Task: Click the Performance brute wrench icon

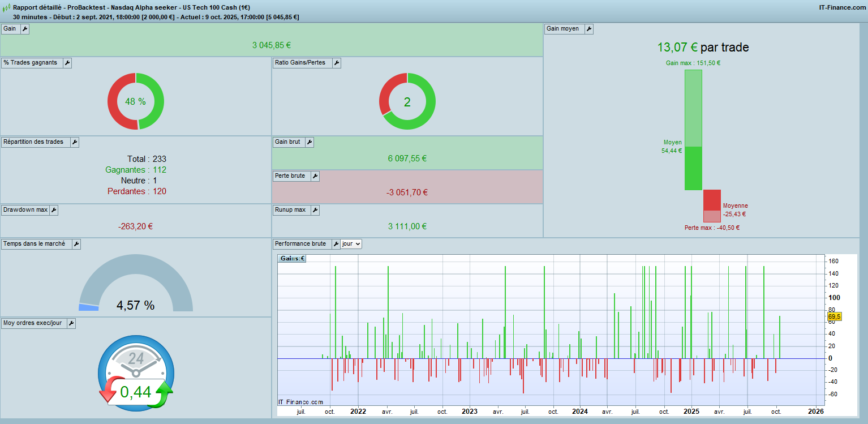Action: click(x=335, y=244)
